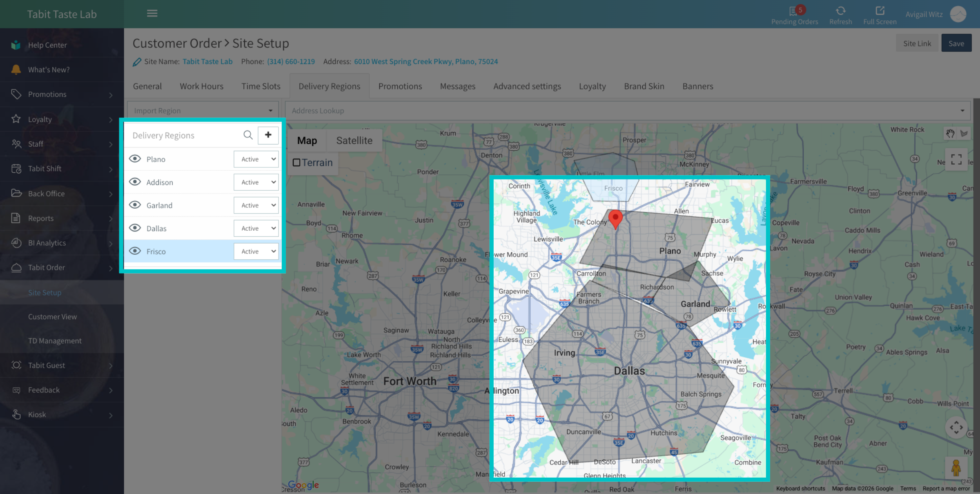Click the Reports document icon

coord(16,218)
